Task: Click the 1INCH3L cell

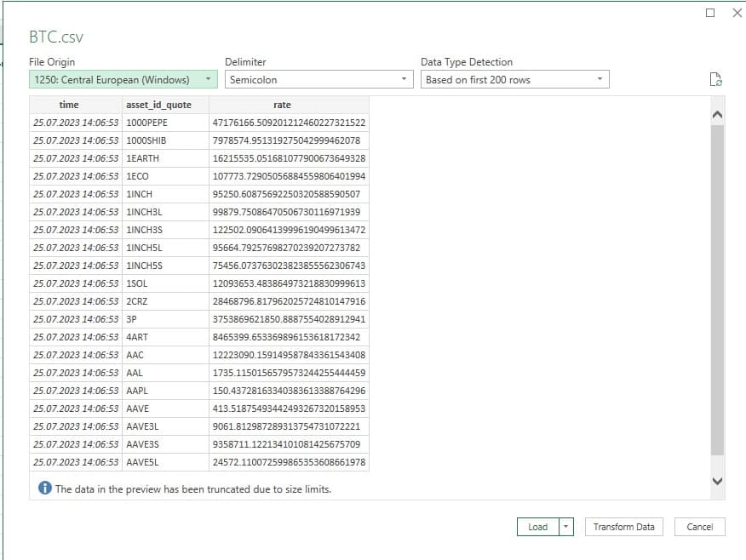Action: click(165, 212)
